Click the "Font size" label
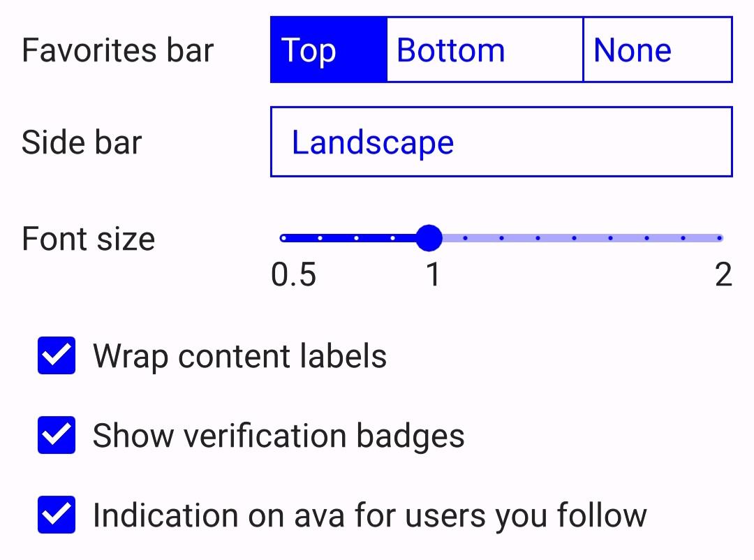The width and height of the screenshot is (754, 560). click(x=88, y=239)
